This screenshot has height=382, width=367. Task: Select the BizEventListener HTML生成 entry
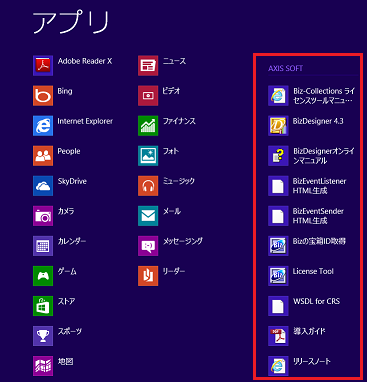click(307, 186)
